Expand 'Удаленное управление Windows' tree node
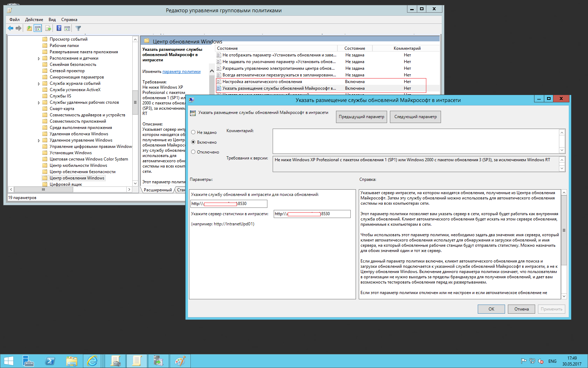This screenshot has height=368, width=588. pos(39,141)
